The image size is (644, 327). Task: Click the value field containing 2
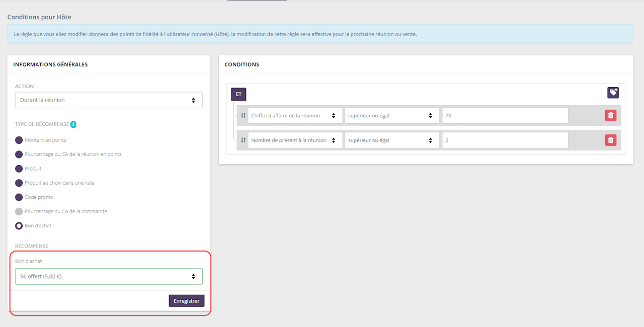click(505, 140)
